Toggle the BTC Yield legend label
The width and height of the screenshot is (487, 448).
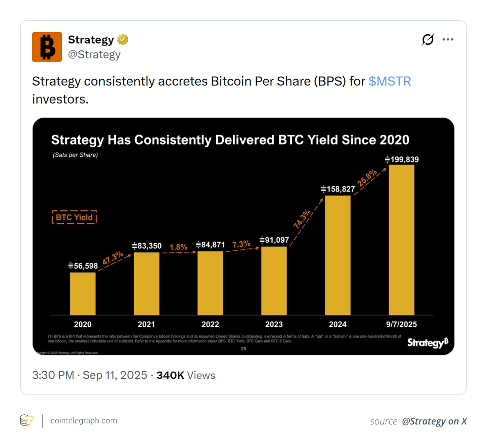coord(74,217)
